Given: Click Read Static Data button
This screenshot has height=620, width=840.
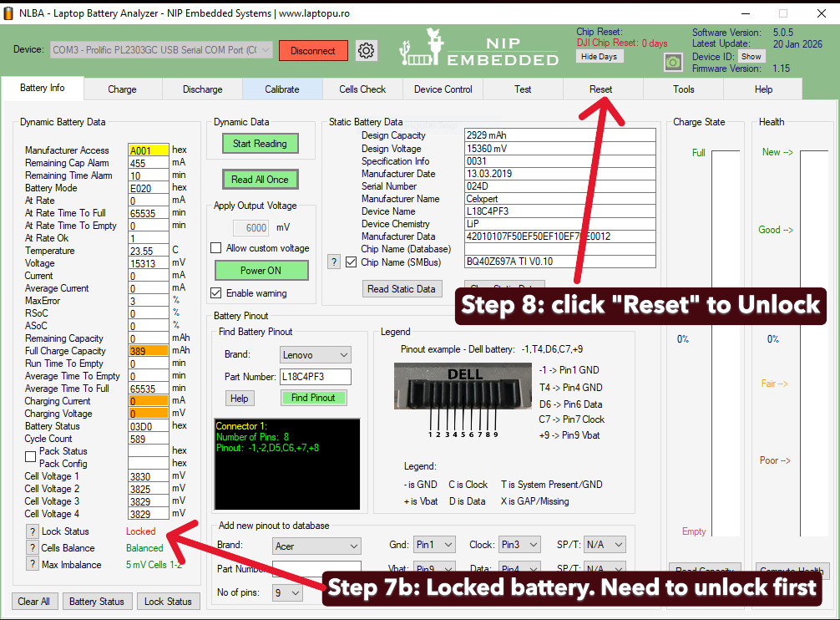Looking at the screenshot, I should [x=402, y=289].
